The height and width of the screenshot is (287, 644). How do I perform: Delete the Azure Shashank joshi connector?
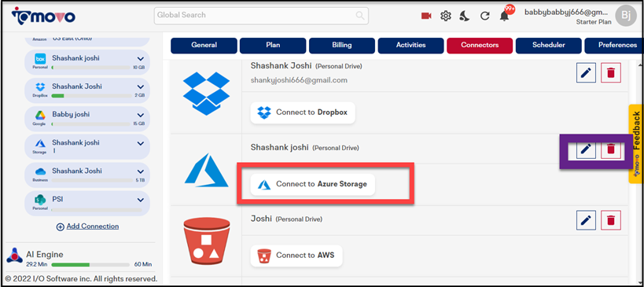pyautogui.click(x=611, y=149)
